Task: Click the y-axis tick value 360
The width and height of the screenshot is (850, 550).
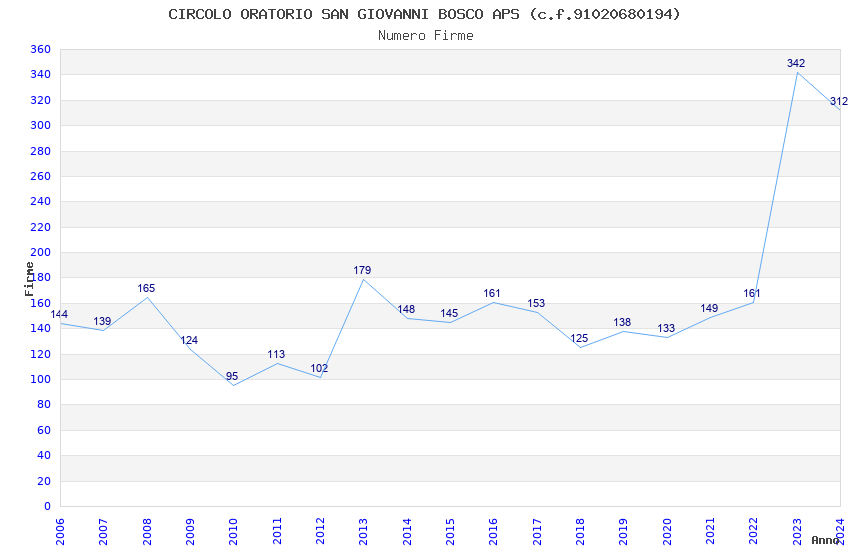Action: pyautogui.click(x=41, y=49)
